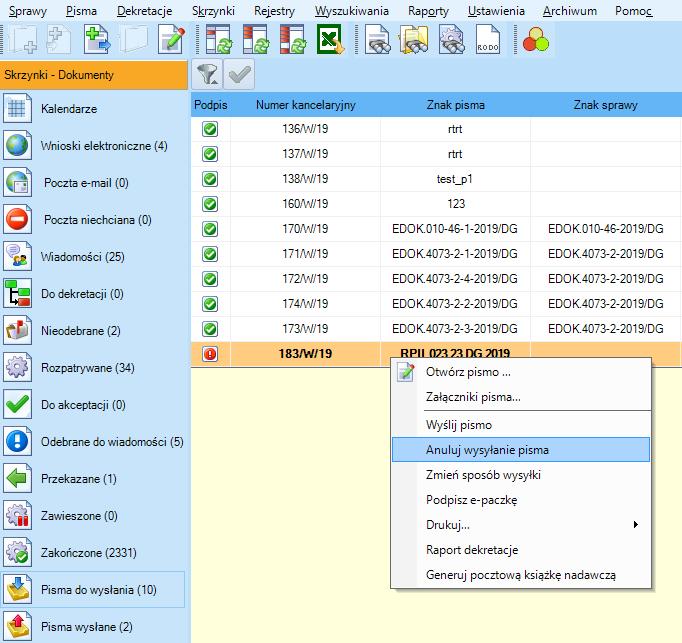This screenshot has height=643, width=682.
Task: Click the Zawieszone paused gear icon
Action: 17,515
